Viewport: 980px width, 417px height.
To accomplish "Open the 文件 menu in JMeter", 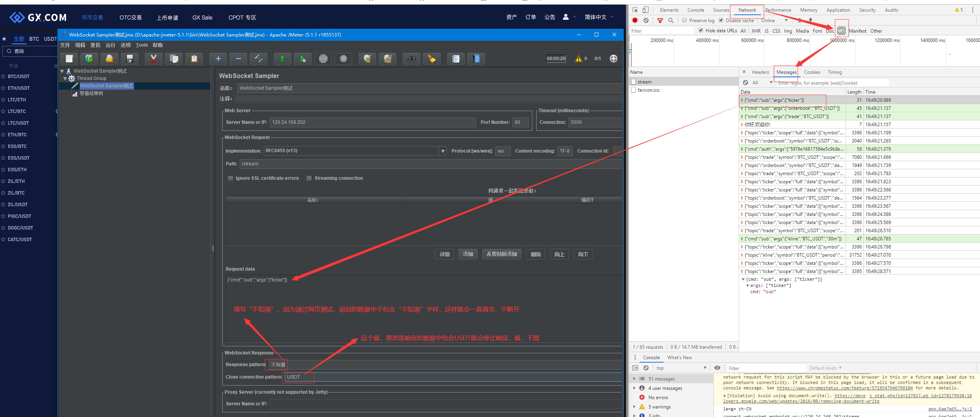I will 65,45.
